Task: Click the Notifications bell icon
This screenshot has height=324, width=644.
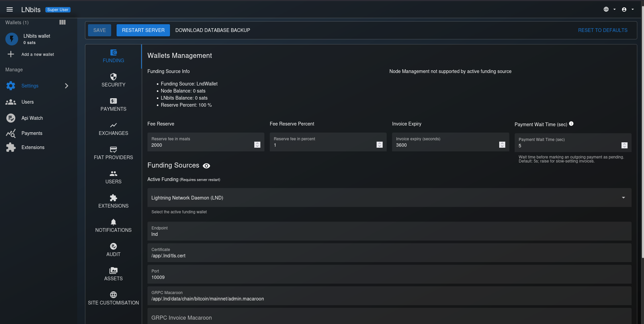Action: pyautogui.click(x=113, y=222)
